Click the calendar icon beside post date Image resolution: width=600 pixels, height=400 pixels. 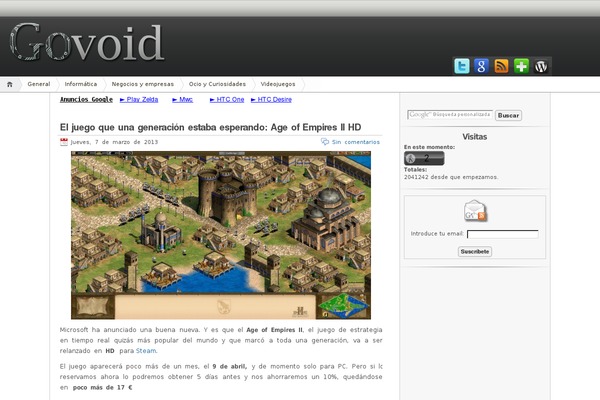(x=64, y=142)
